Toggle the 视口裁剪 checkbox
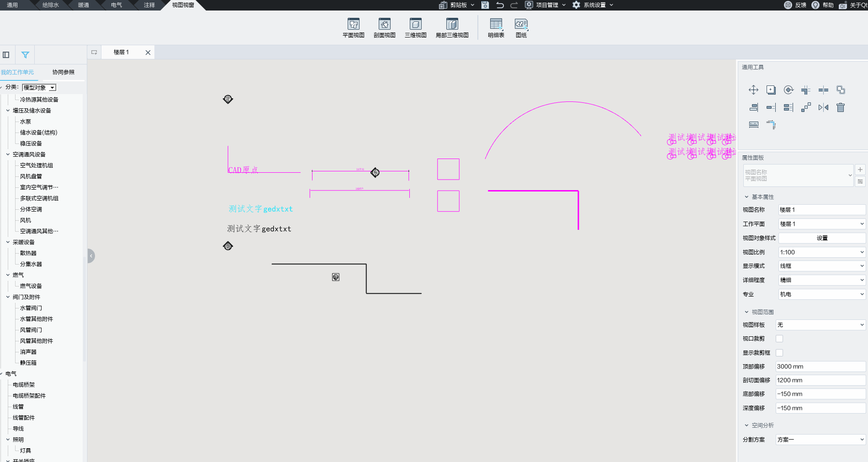This screenshot has width=868, height=462. click(x=779, y=339)
